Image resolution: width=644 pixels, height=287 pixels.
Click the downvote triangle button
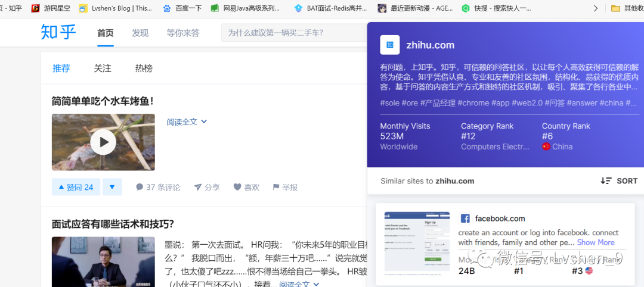click(112, 188)
